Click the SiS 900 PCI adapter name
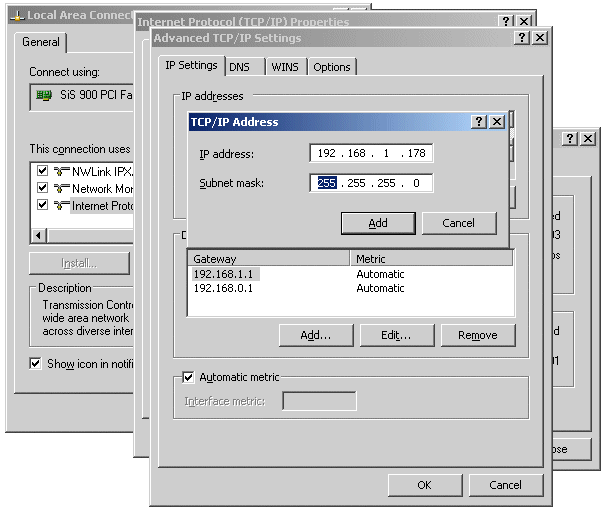 tap(96, 95)
